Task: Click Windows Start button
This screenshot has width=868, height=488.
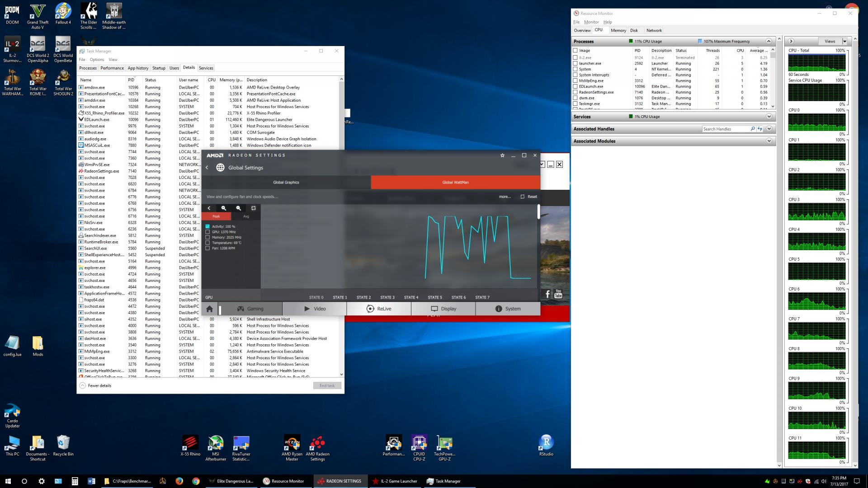Action: click(x=8, y=481)
